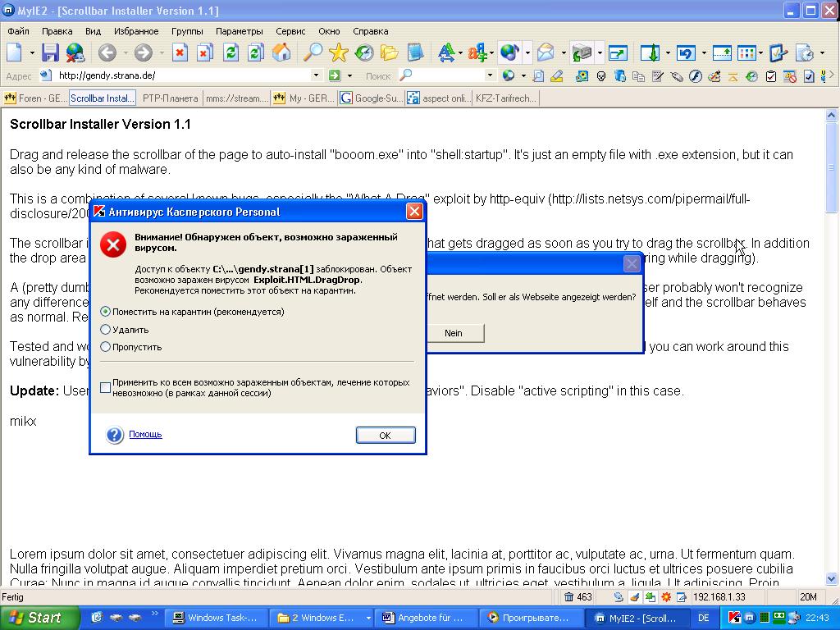The height and width of the screenshot is (630, 840).
Task: Open dropdown arrow next to new page icon
Action: point(32,52)
